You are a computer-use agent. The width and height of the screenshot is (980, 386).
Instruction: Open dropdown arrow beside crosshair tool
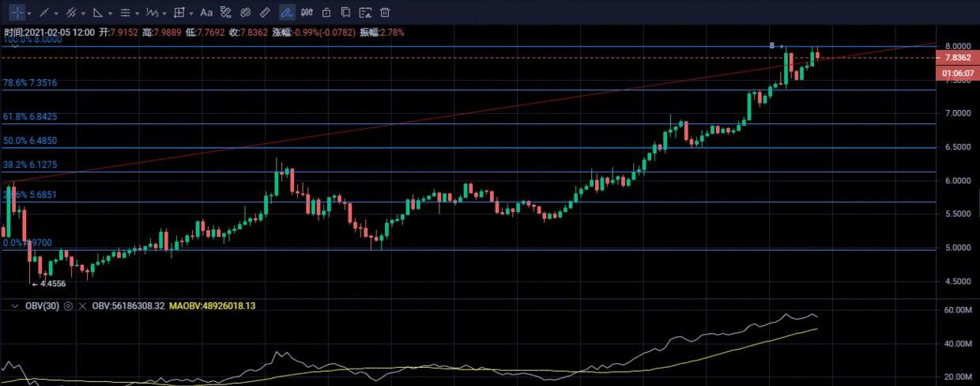tap(29, 13)
